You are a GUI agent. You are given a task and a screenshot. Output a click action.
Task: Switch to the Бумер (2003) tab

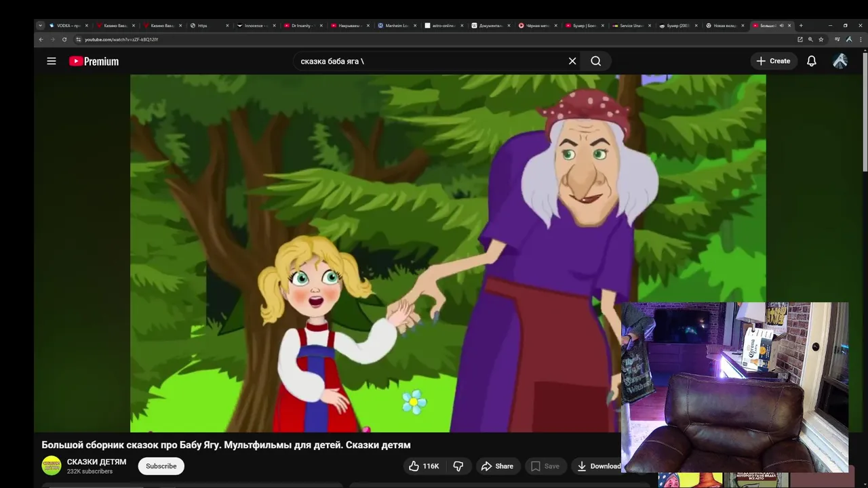point(677,26)
